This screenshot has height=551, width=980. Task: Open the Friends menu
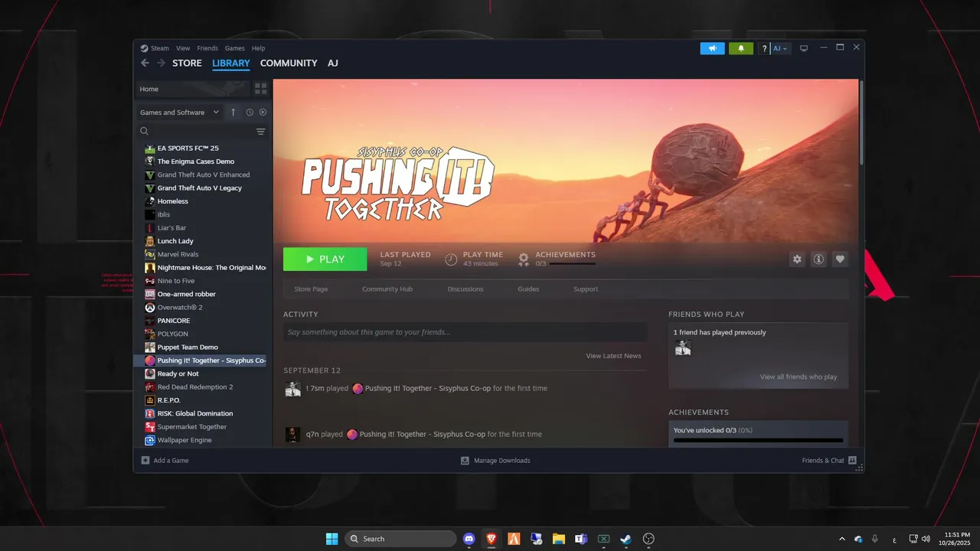(207, 48)
